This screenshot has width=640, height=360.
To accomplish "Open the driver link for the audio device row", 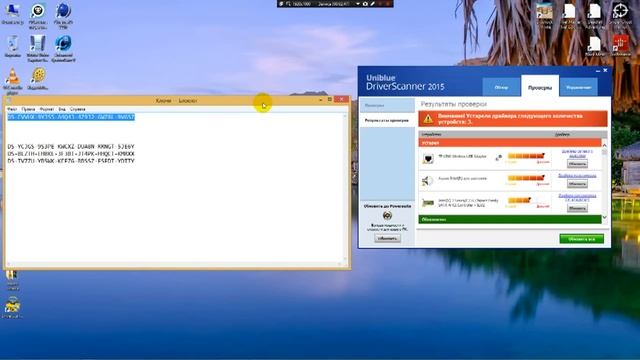I will (x=577, y=176).
